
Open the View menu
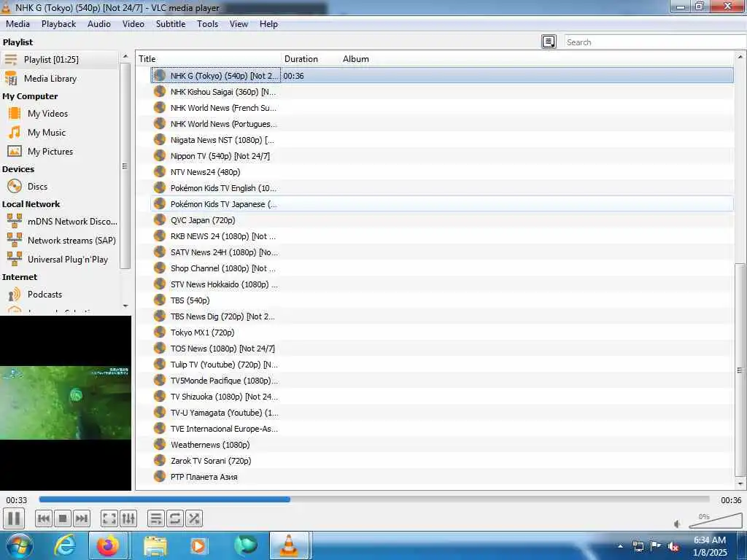point(239,24)
